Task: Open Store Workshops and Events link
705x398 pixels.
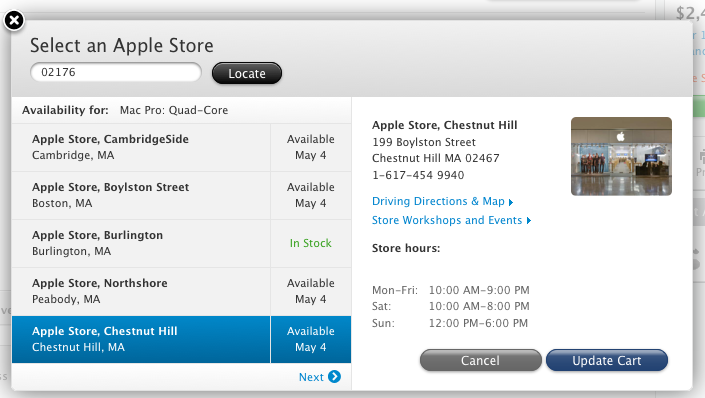Action: point(451,220)
